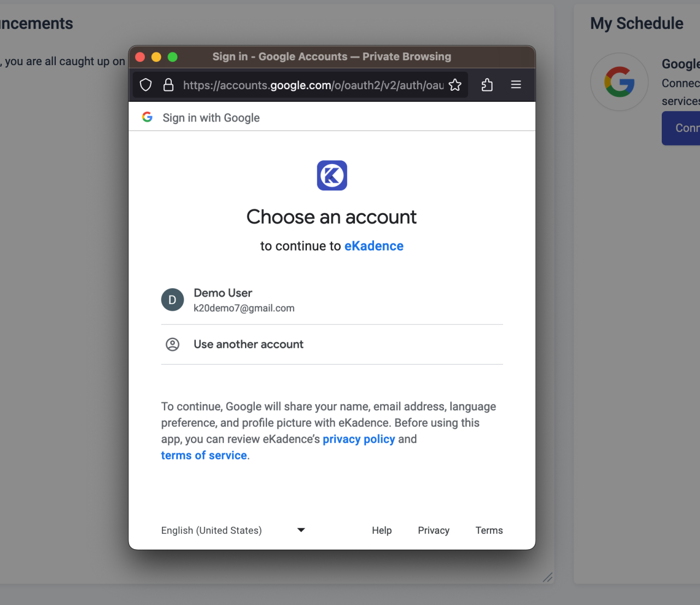The width and height of the screenshot is (700, 605).
Task: Choose the k20demo7@gmail.com account
Action: (x=244, y=308)
